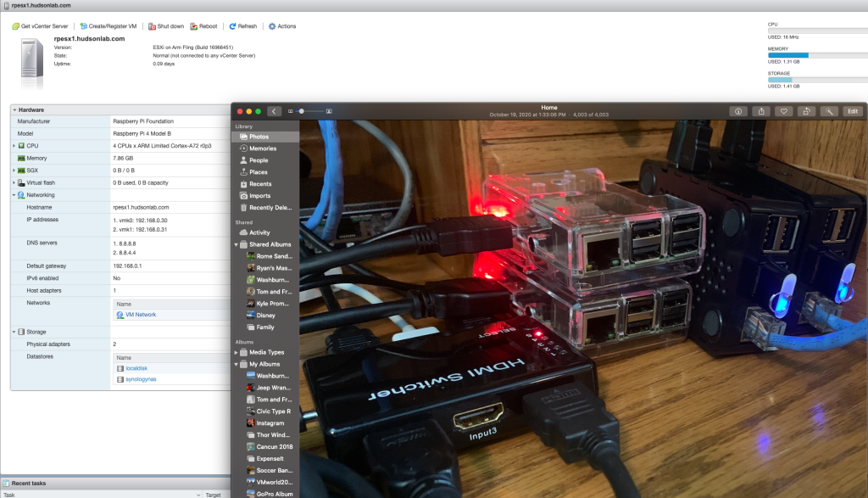Rotate the photo using the rotate icon
Viewport: 868px width, 498px height.
805,111
